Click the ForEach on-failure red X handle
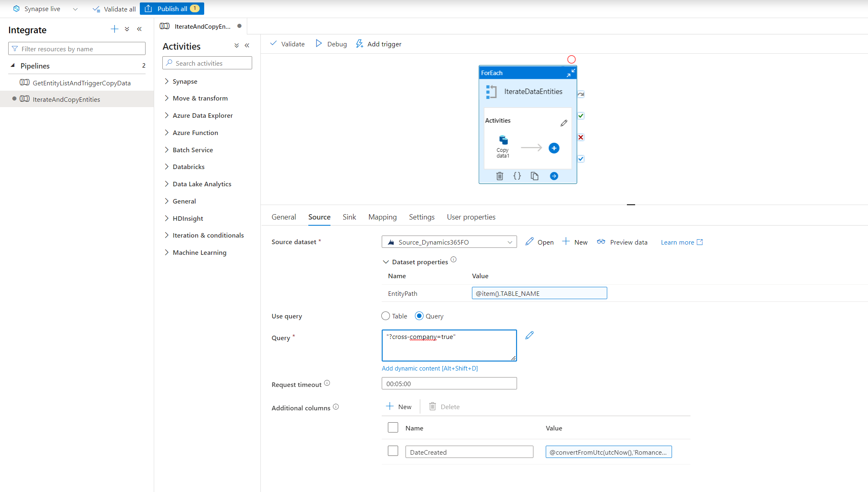The image size is (868, 492). 581,137
